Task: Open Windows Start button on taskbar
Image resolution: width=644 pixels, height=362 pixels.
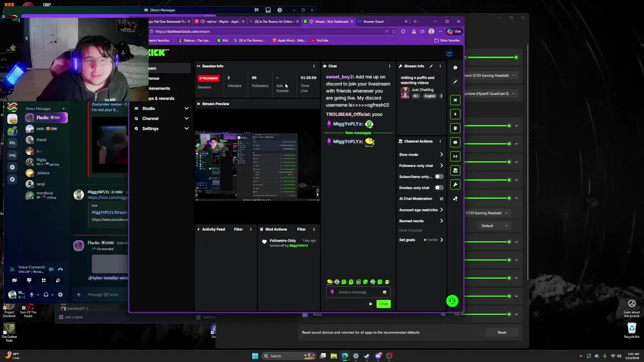Action: [255, 356]
